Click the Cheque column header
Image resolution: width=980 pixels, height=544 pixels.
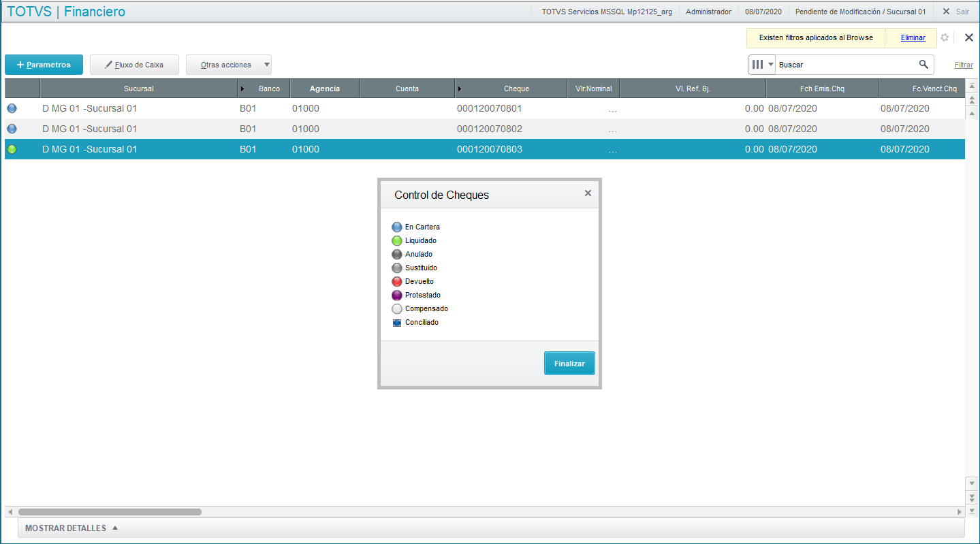[x=511, y=89]
